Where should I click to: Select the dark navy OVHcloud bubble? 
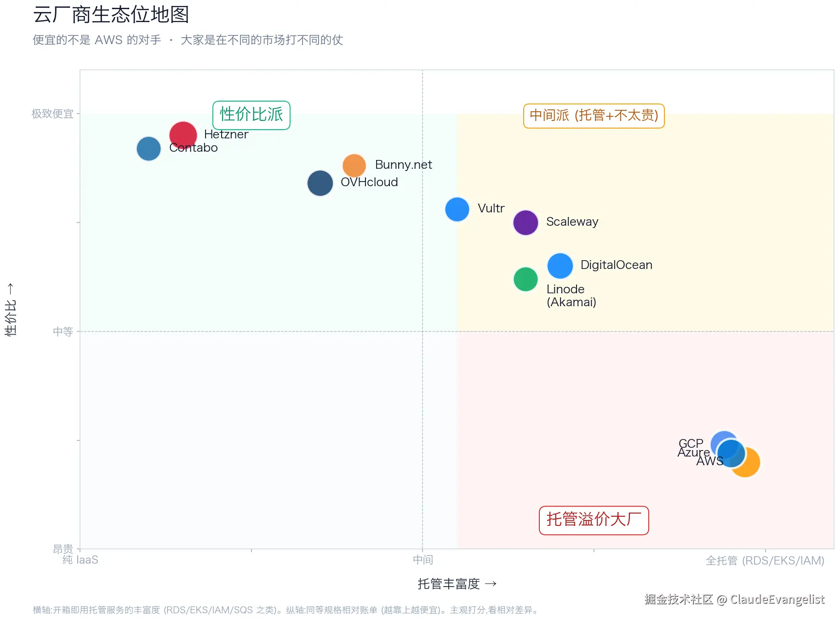[x=320, y=183]
